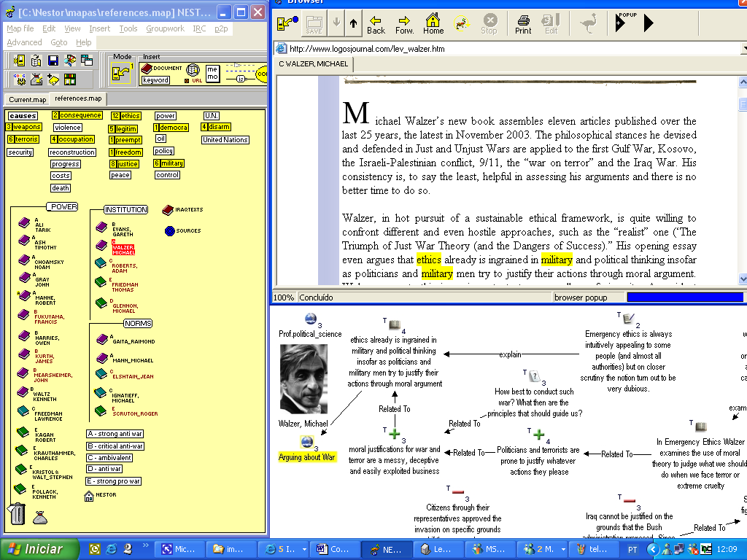Click the trash can icon on map
This screenshot has width=747, height=560.
point(16,513)
